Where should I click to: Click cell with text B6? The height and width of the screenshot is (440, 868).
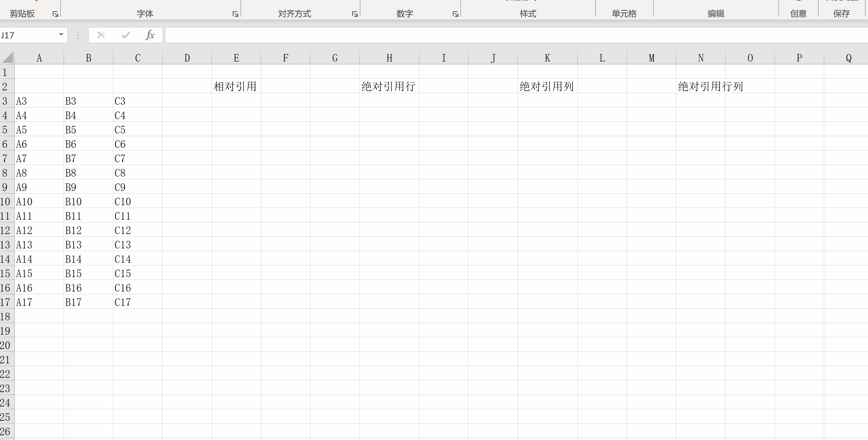coord(88,144)
